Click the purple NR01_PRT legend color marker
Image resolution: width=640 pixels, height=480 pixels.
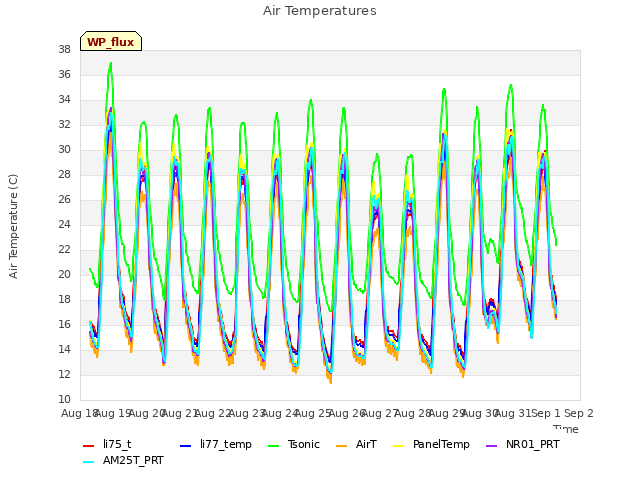492,446
